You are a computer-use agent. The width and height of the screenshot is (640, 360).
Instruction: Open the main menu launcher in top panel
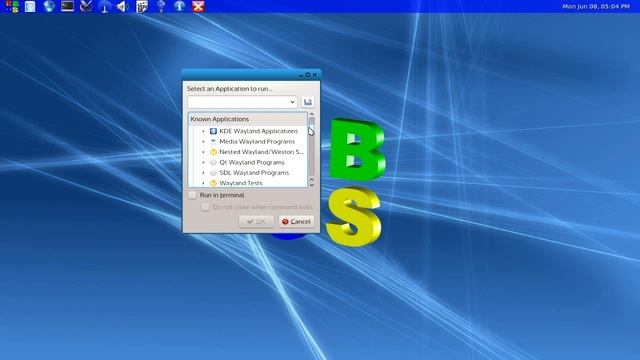12,6
